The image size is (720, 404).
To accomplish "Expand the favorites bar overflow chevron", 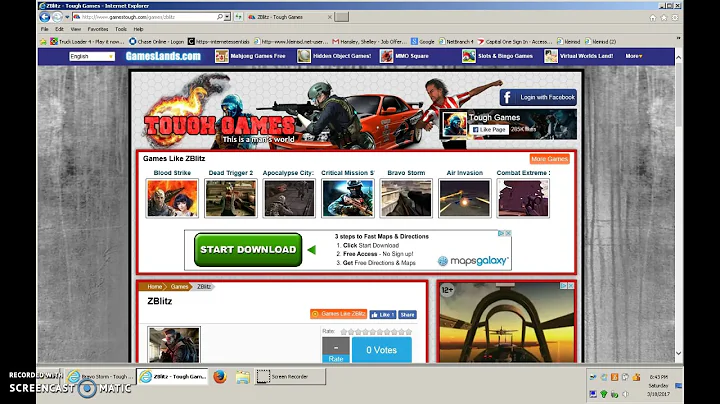I will tap(678, 39).
